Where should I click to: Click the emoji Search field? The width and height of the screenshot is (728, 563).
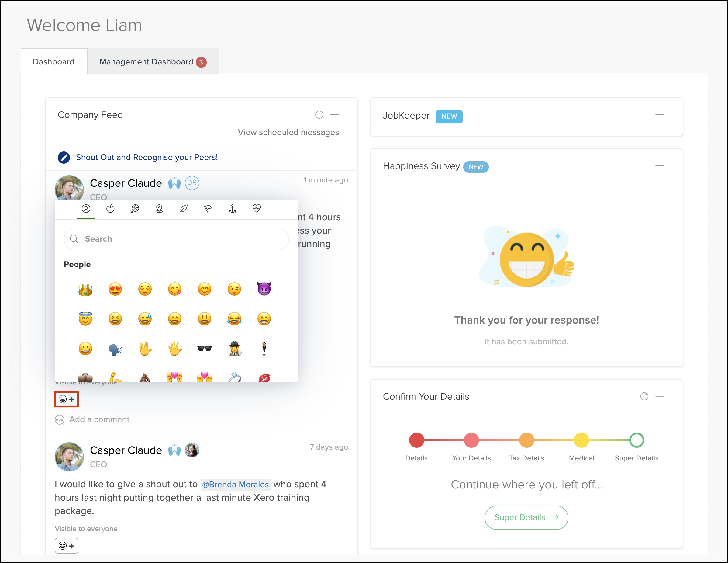[176, 239]
